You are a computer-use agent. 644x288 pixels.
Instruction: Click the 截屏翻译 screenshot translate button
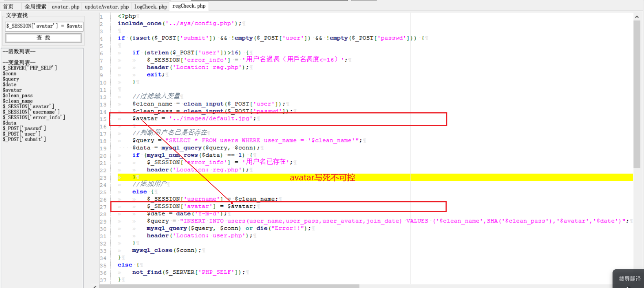[629, 279]
